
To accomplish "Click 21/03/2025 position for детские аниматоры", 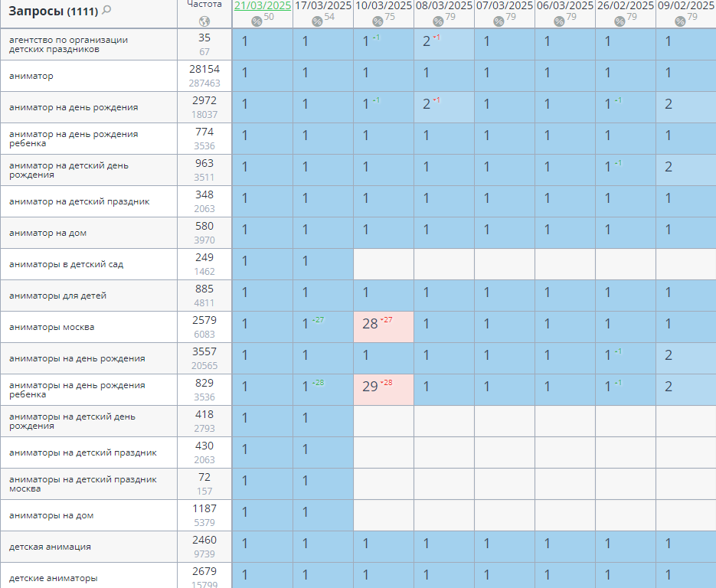I will pos(263,575).
